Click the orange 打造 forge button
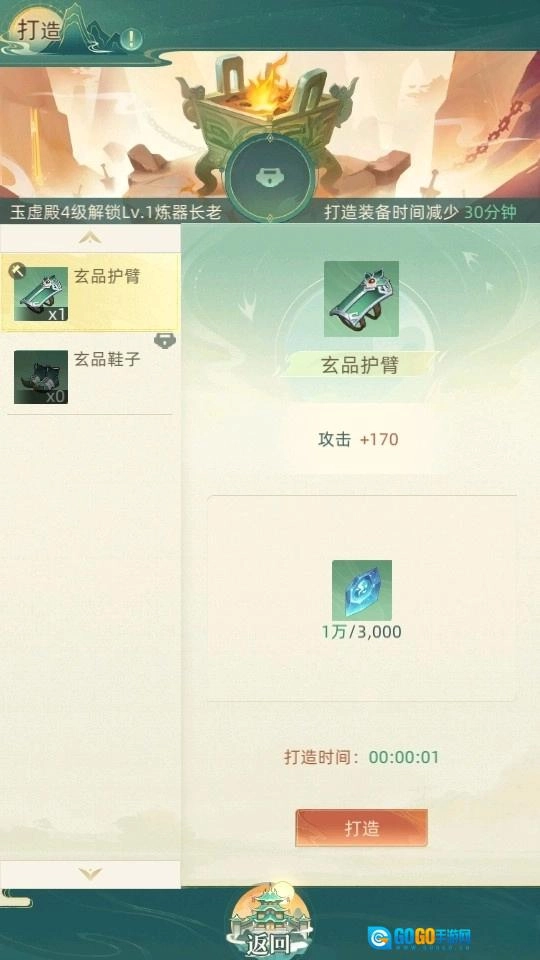The image size is (540, 960). click(361, 828)
